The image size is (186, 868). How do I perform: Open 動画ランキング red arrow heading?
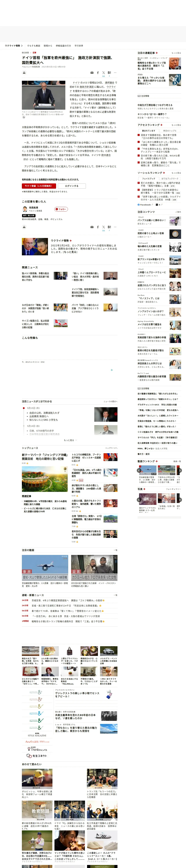point(147,461)
